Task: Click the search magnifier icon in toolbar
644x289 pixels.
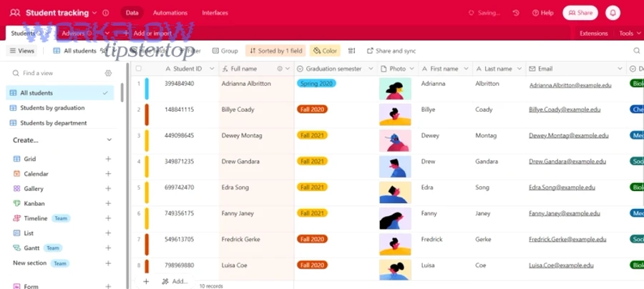Action: (636, 51)
